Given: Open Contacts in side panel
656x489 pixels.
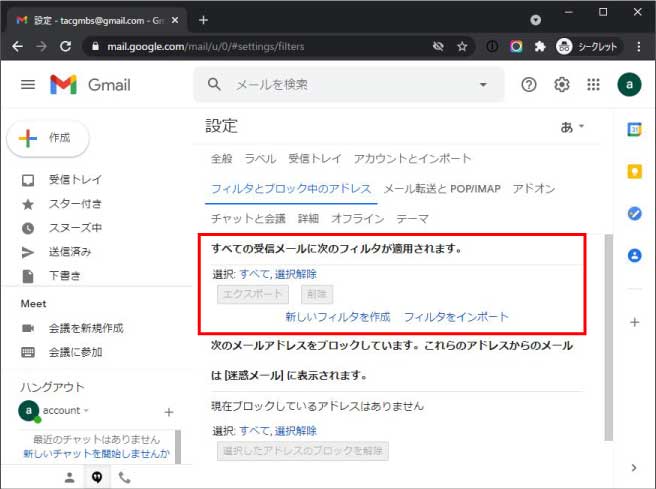Looking at the screenshot, I should pos(634,255).
